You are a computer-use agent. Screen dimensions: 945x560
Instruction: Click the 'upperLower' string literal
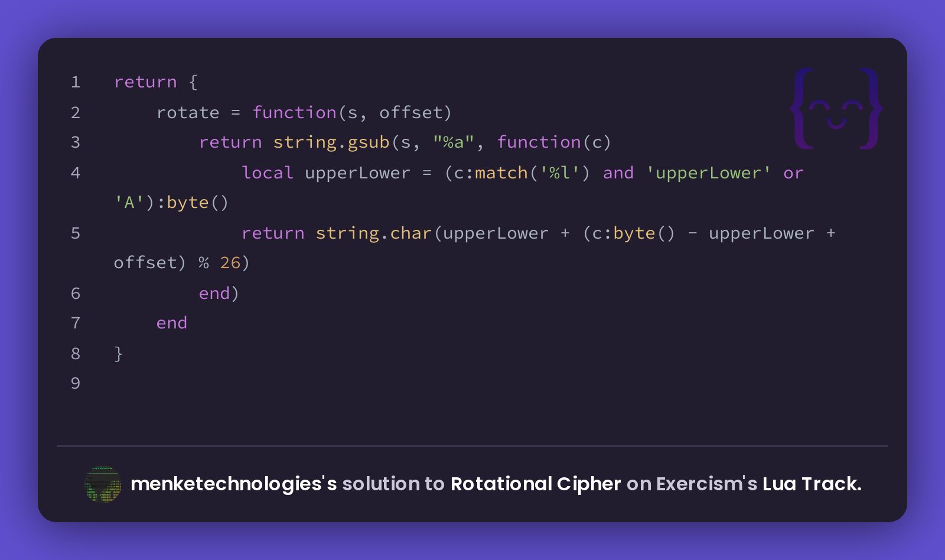point(708,173)
